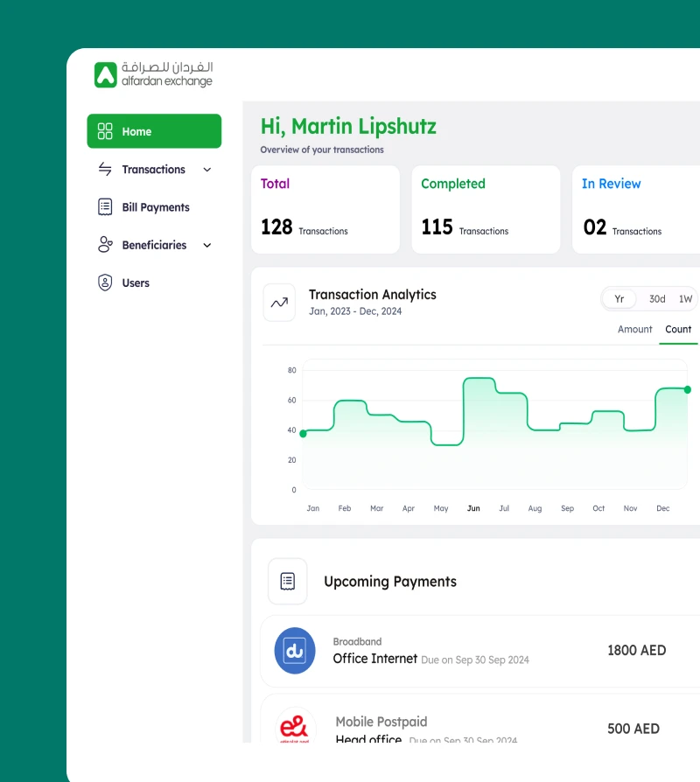The height and width of the screenshot is (782, 700).
Task: Click the Upcoming Payments list icon
Action: pyautogui.click(x=288, y=581)
